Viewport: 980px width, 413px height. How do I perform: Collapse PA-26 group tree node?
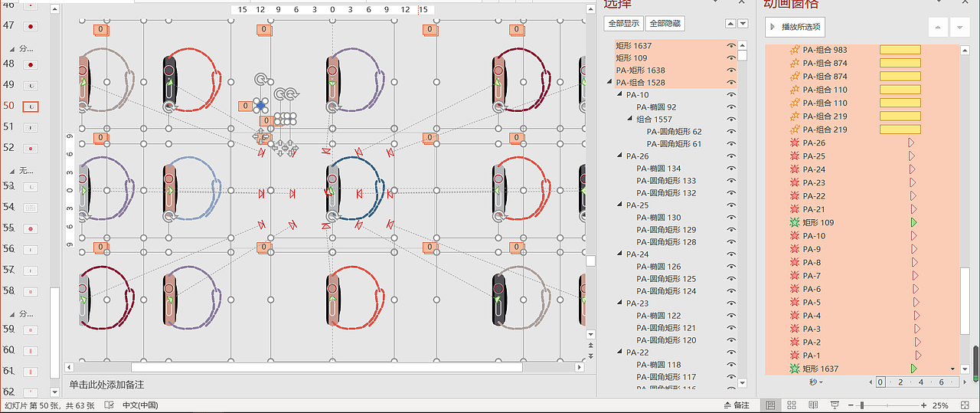[620, 156]
